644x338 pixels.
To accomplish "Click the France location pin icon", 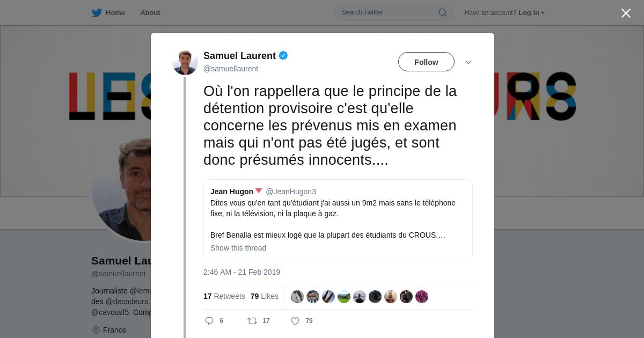I will [x=96, y=330].
